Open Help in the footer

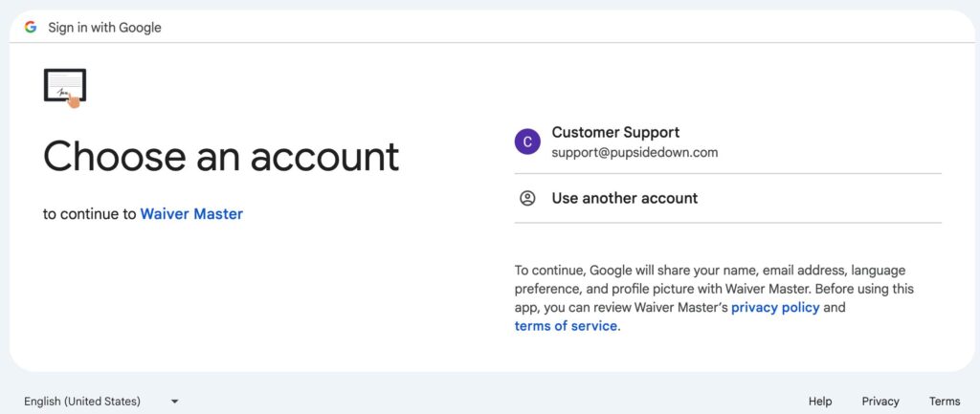[820, 402]
